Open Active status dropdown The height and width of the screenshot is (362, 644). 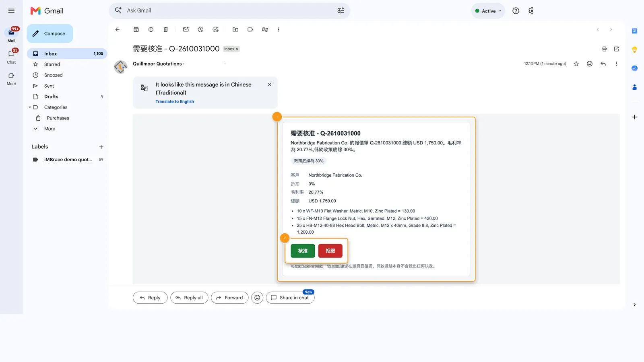tap(488, 11)
